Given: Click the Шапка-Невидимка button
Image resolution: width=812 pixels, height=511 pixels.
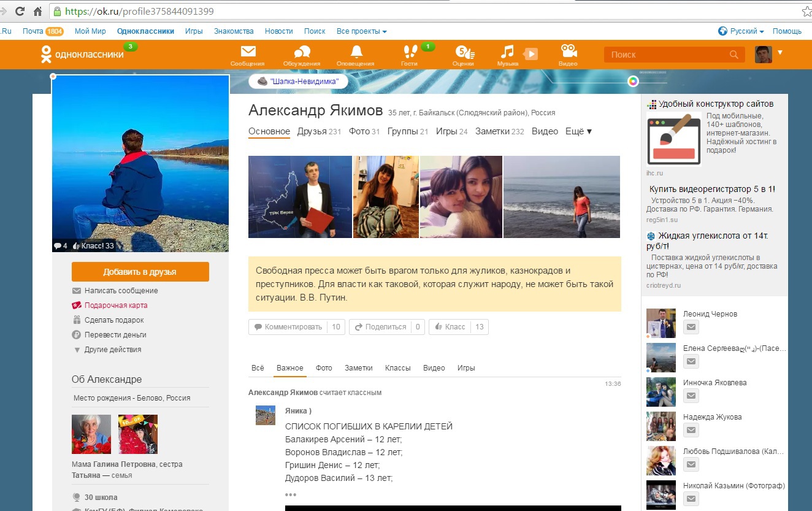Looking at the screenshot, I should 298,82.
